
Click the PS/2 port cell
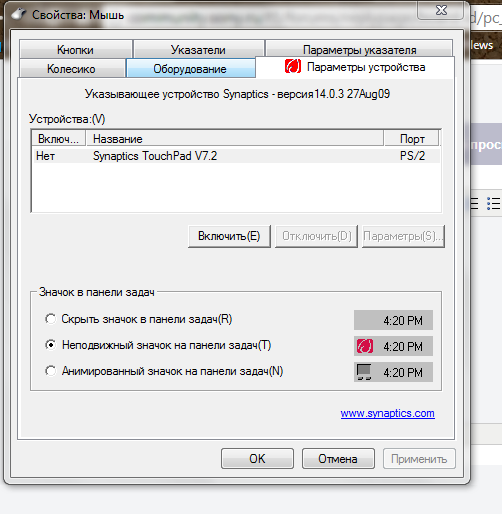click(x=412, y=156)
